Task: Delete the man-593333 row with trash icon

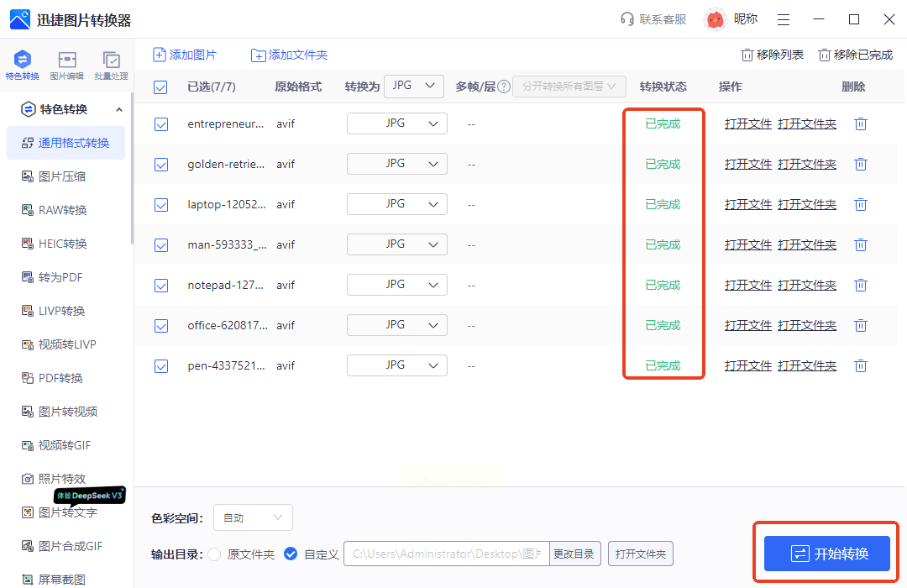Action: tap(861, 244)
